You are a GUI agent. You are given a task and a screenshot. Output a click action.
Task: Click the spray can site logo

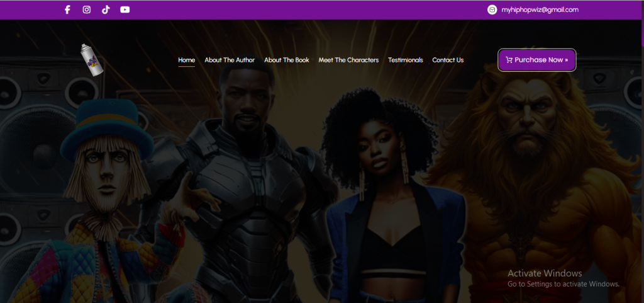click(x=92, y=60)
